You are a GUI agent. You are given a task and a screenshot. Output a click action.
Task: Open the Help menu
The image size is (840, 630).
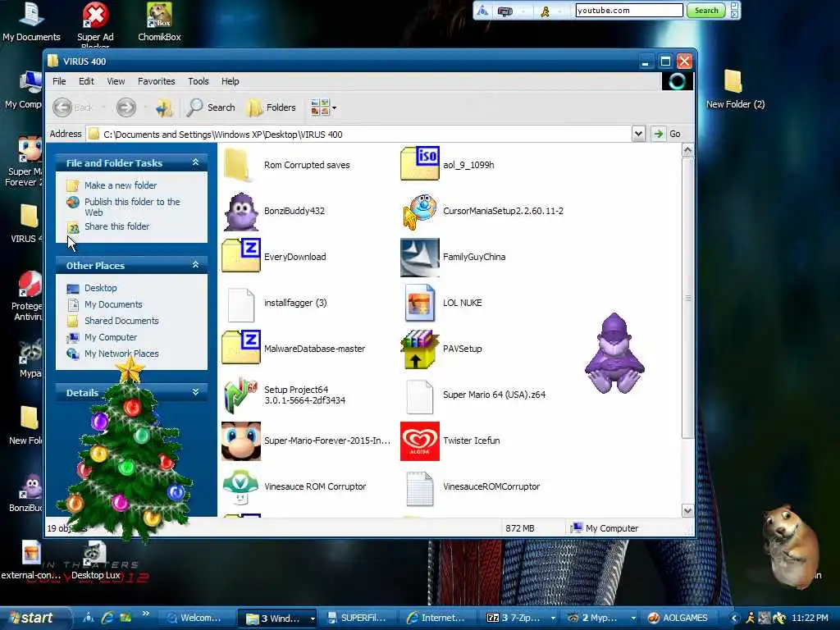tap(231, 81)
